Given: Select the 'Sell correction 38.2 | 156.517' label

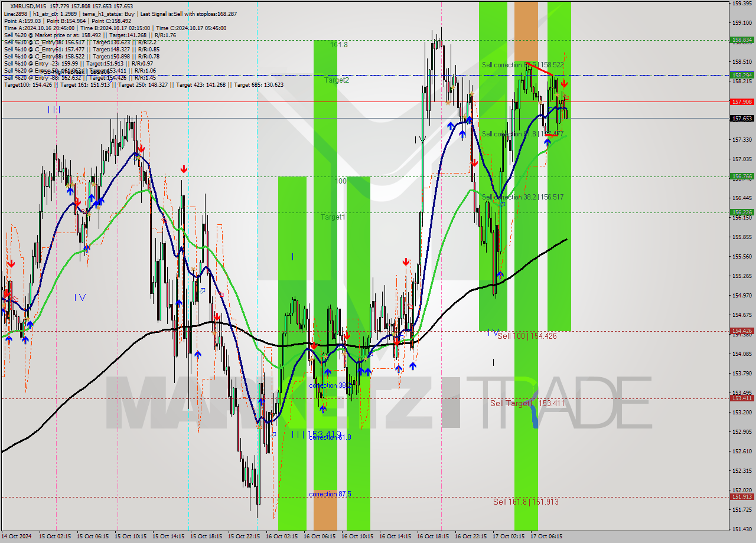Looking at the screenshot, I should coord(523,197).
